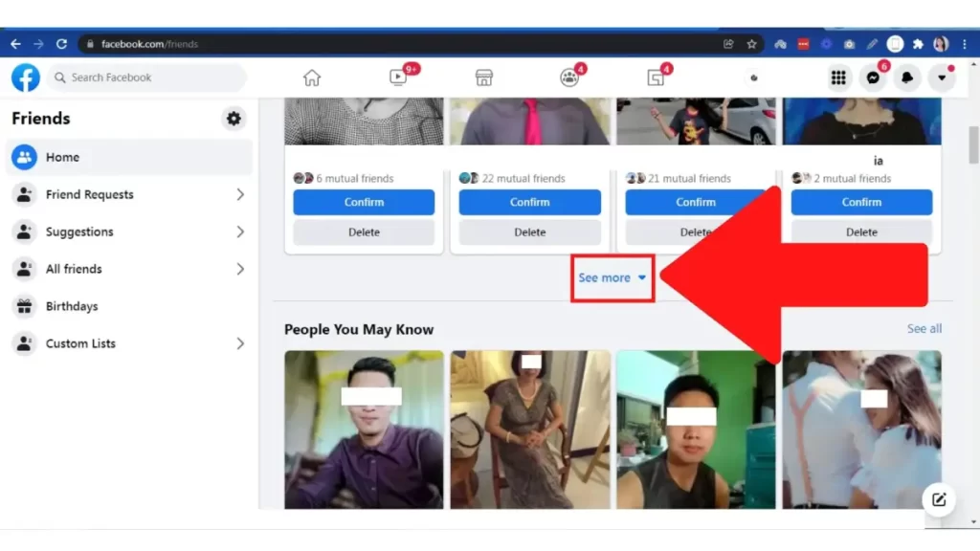Open the Watch video icon

click(399, 78)
